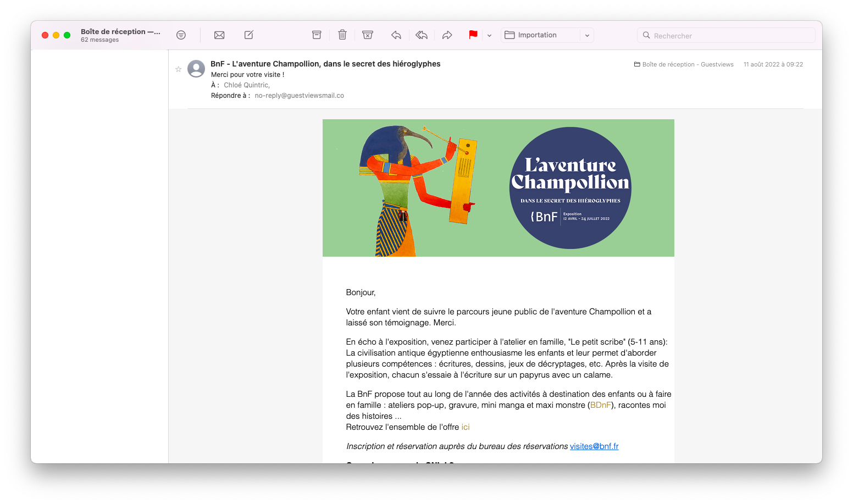Click the sender avatar icon
The height and width of the screenshot is (504, 853).
tap(196, 69)
